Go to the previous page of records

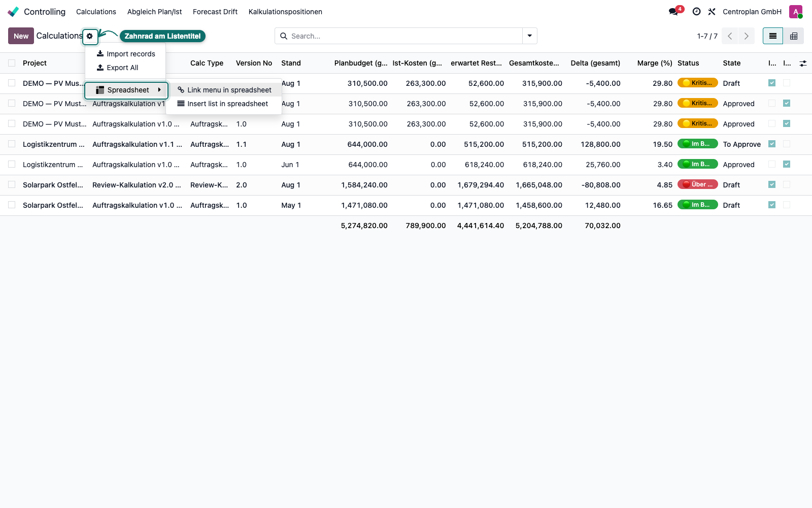pyautogui.click(x=730, y=36)
